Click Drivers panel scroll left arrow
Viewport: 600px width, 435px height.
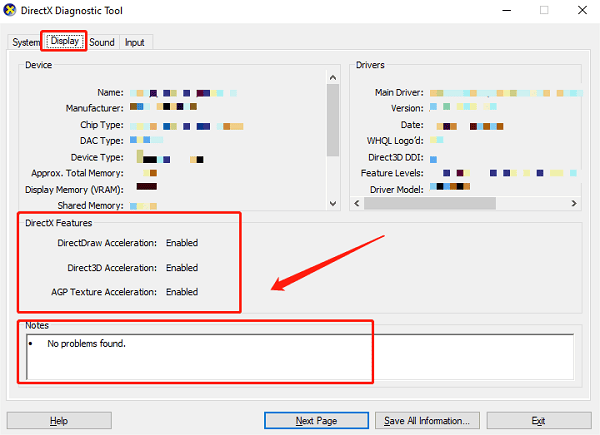[x=357, y=203]
